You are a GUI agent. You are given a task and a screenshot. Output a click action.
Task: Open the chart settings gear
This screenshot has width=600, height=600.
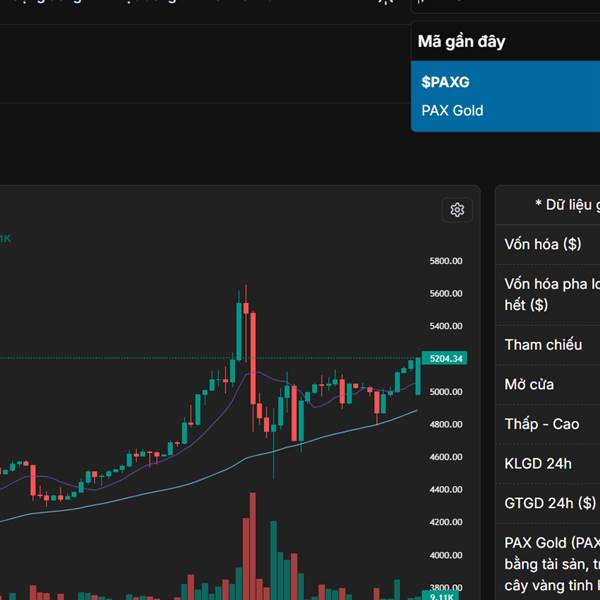457,209
